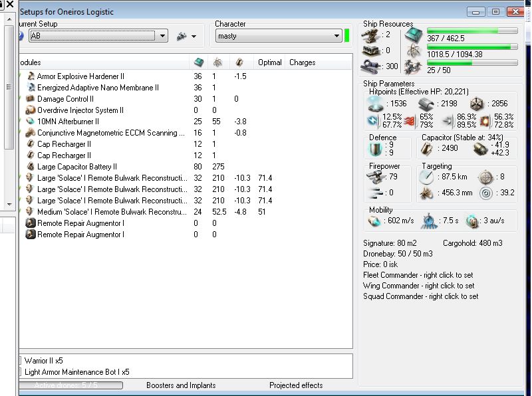Click the shield hitpoints icon

(x=376, y=103)
